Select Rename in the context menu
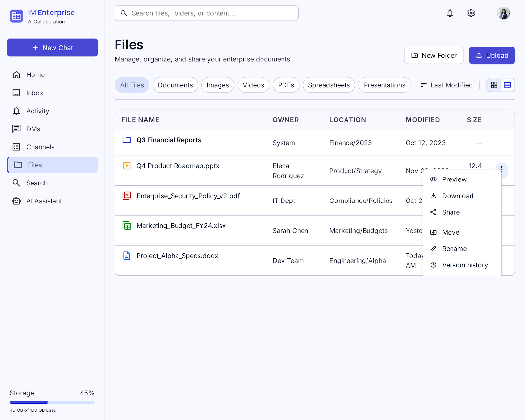The image size is (525, 420). [x=462, y=249]
